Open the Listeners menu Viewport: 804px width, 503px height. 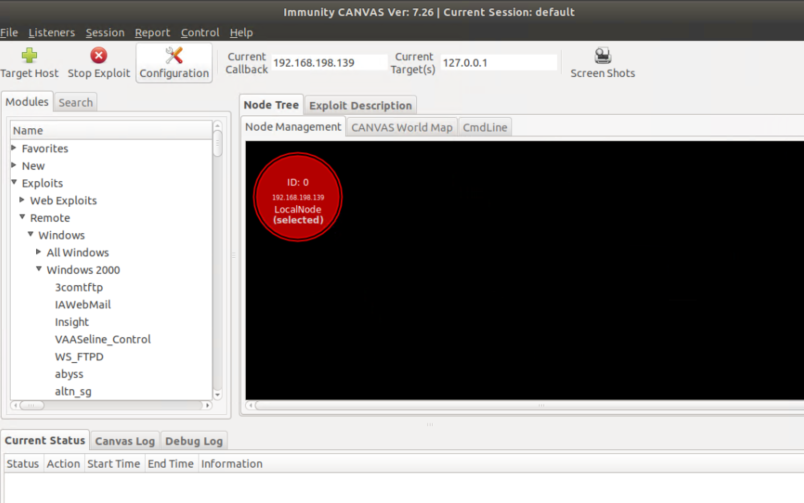51,32
